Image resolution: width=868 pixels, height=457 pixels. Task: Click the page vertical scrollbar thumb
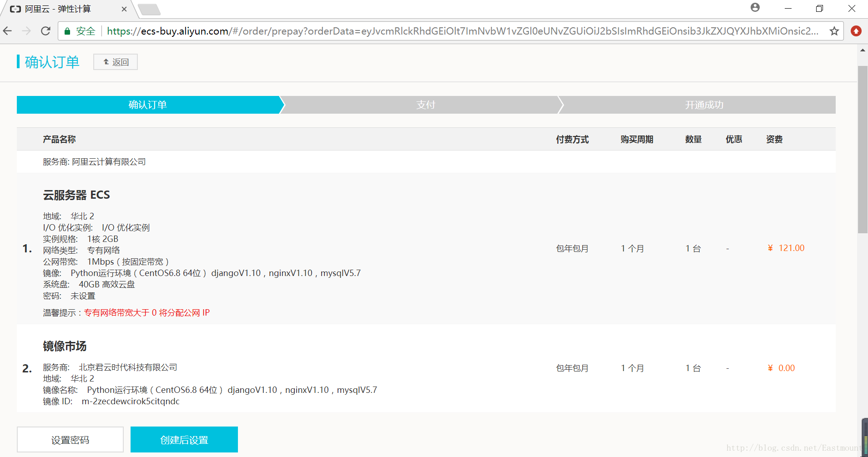pyautogui.click(x=863, y=150)
